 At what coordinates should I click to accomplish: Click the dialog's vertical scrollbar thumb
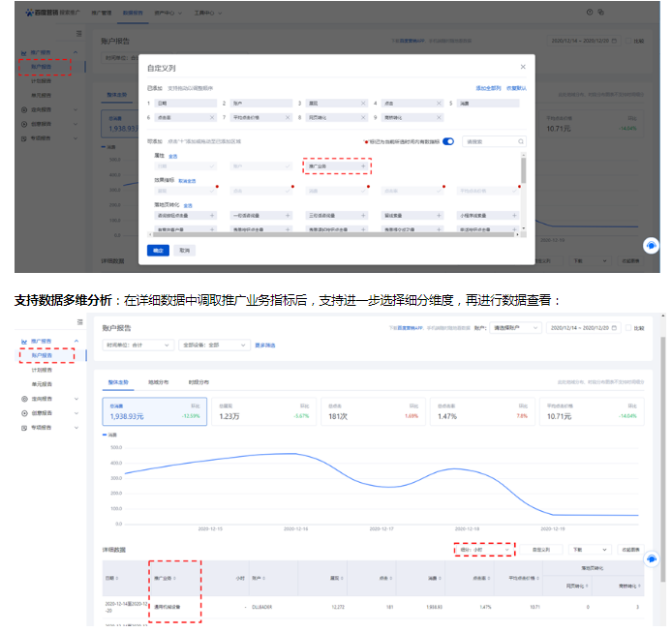523,170
